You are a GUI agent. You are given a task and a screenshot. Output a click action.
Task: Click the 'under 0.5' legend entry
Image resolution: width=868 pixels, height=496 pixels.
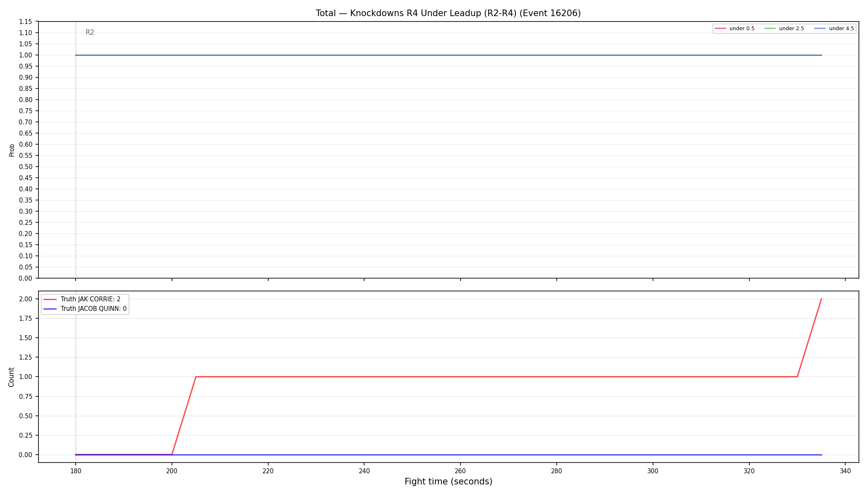tap(735, 29)
